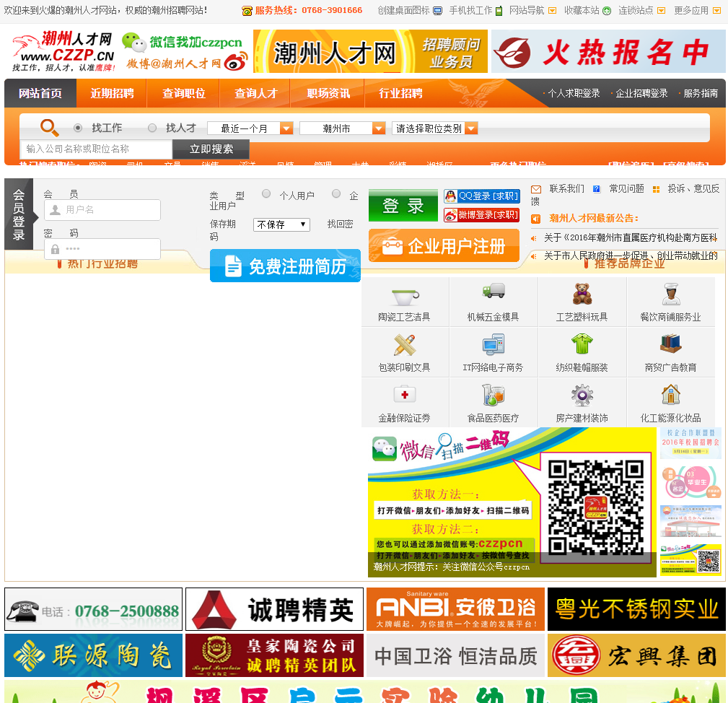
Task: Open the chef catering services icon
Action: click(x=671, y=294)
